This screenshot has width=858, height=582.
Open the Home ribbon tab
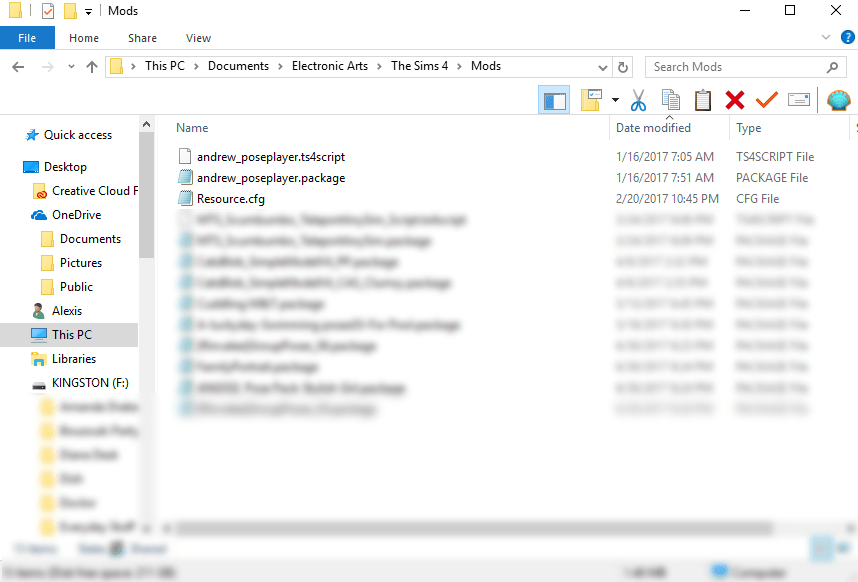point(84,38)
